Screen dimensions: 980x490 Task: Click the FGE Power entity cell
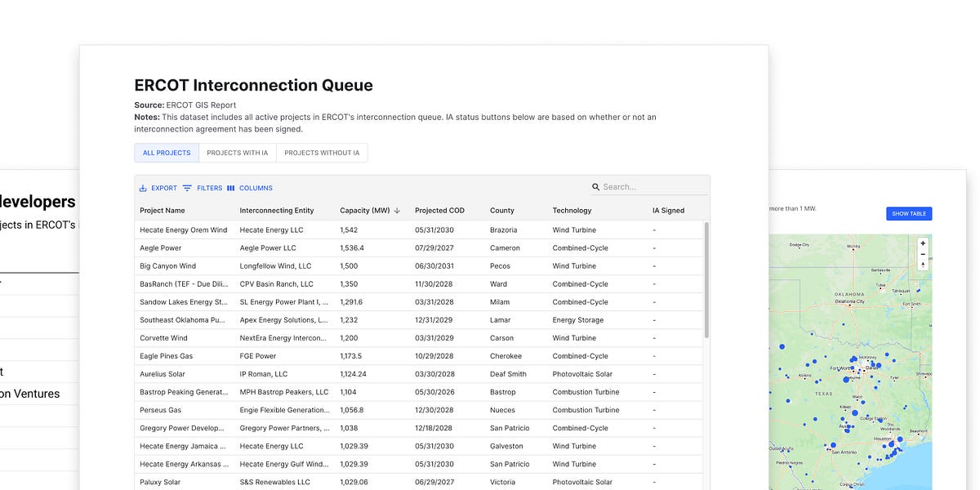pos(258,356)
